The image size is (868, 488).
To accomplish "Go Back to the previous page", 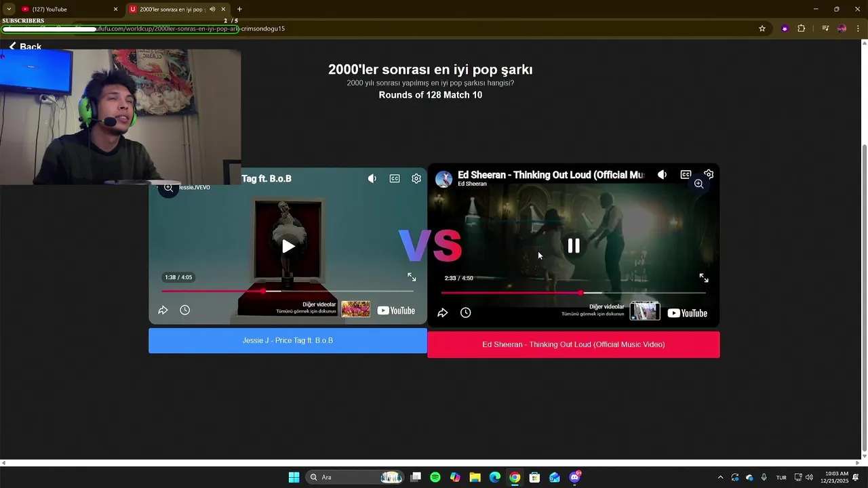I will click(x=25, y=46).
